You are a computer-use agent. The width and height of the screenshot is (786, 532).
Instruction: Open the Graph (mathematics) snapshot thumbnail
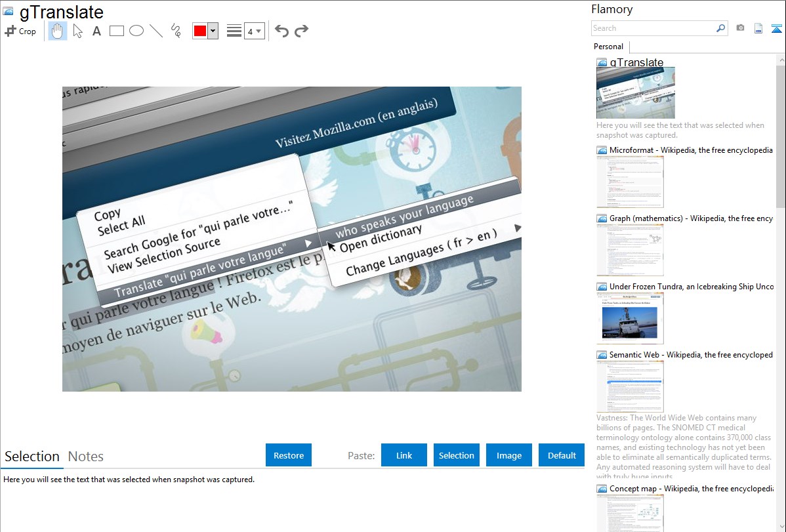point(630,250)
